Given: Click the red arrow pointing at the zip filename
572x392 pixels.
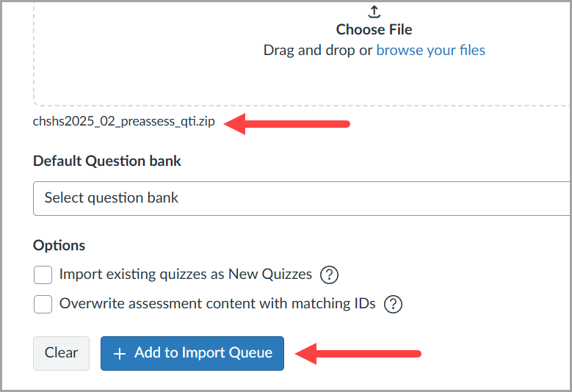Looking at the screenshot, I should [286, 123].
